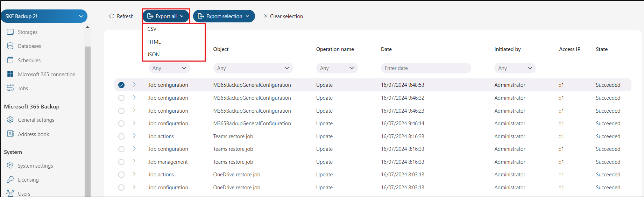Screen dimensions: 644x197
Task: Open Databases via its cylinder icon
Action: point(10,46)
